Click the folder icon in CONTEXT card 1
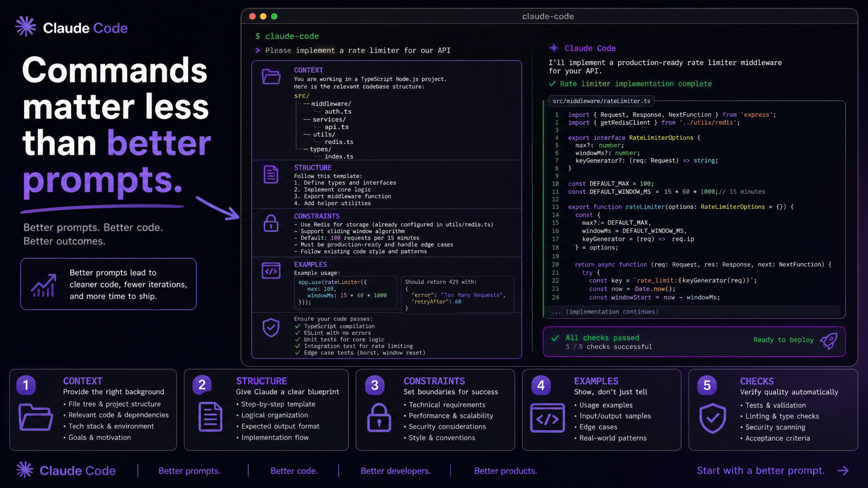The width and height of the screenshot is (868, 488). 36,417
